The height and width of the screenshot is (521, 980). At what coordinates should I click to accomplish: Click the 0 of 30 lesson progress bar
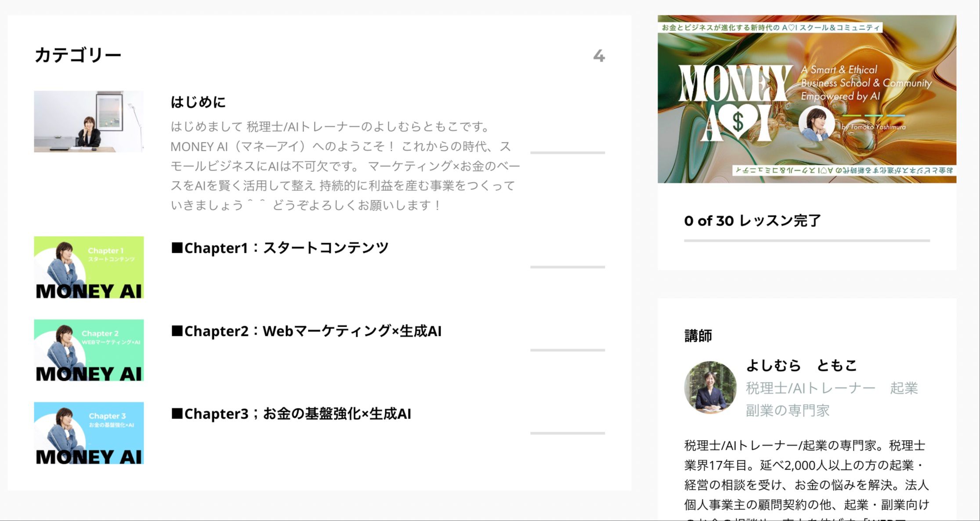(806, 240)
